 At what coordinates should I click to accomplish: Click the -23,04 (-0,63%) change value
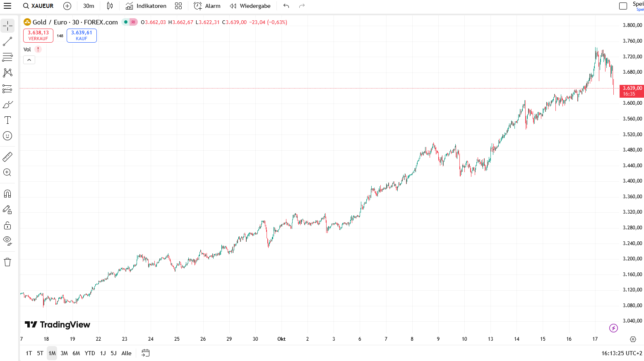coord(268,22)
